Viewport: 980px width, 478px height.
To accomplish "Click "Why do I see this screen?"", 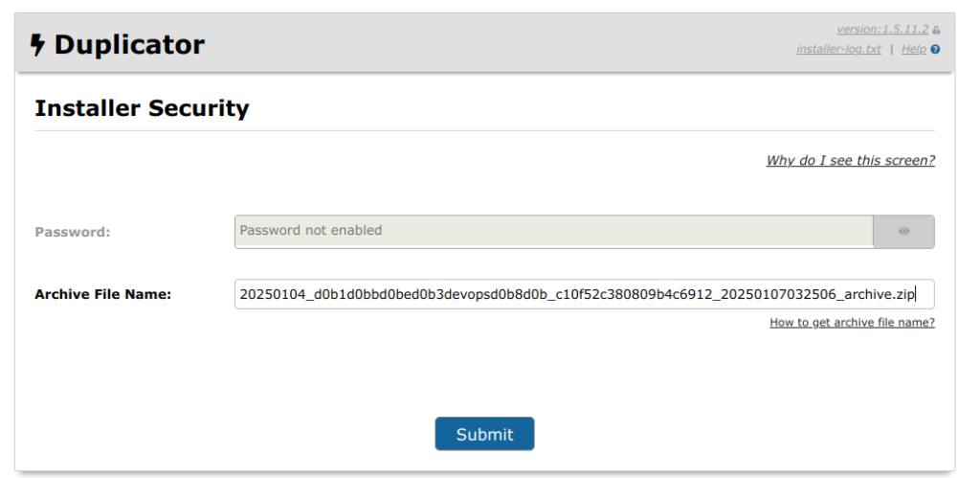I will pos(850,160).
